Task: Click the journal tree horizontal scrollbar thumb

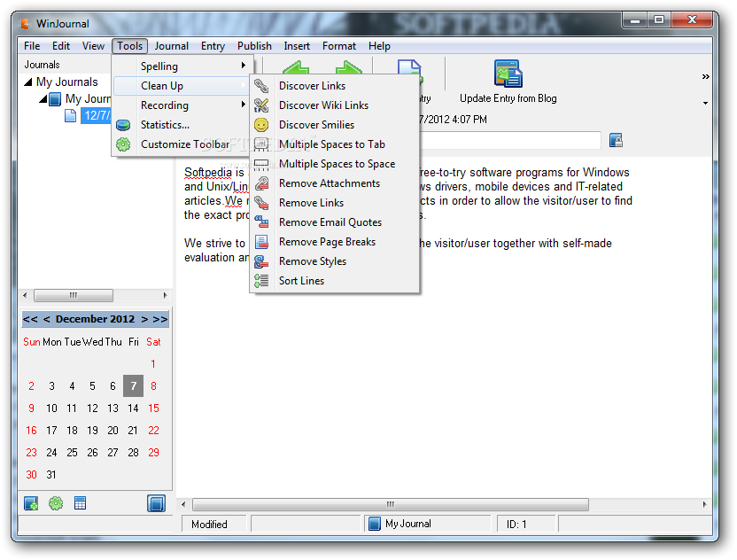Action: click(74, 295)
